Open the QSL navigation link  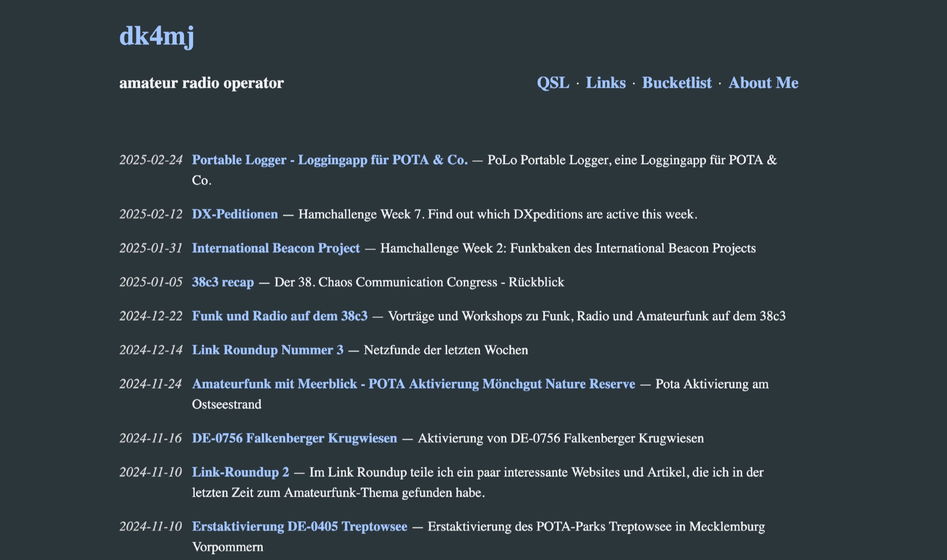553,83
